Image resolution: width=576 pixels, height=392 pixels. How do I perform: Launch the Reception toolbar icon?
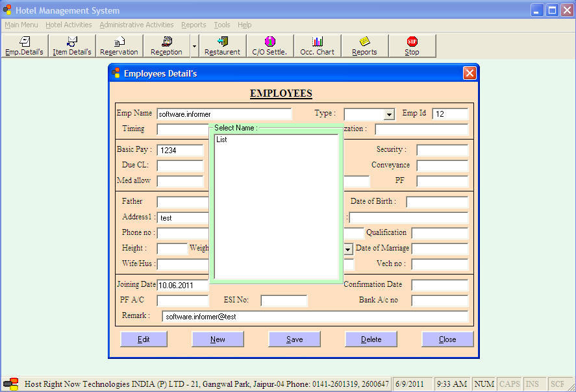[166, 45]
